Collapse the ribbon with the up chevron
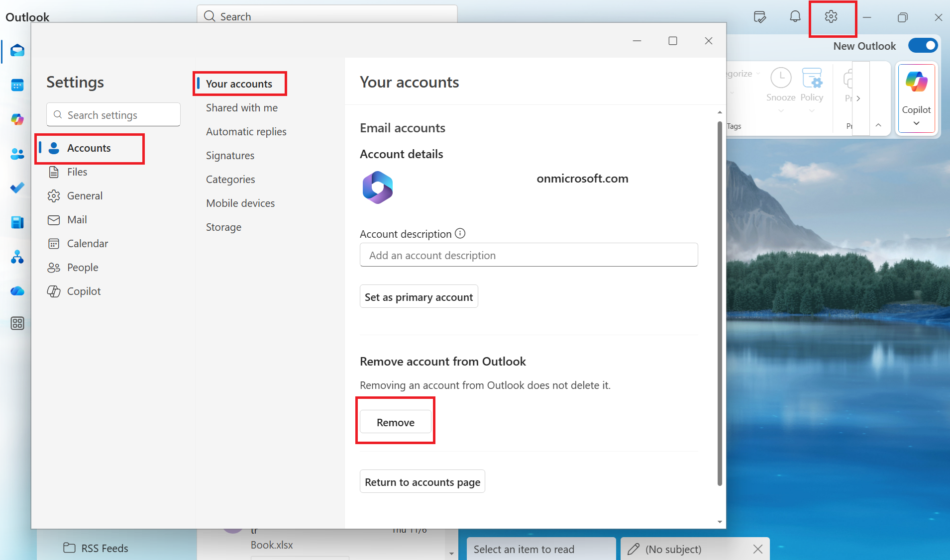Screen dimensions: 950x560 pyautogui.click(x=878, y=125)
